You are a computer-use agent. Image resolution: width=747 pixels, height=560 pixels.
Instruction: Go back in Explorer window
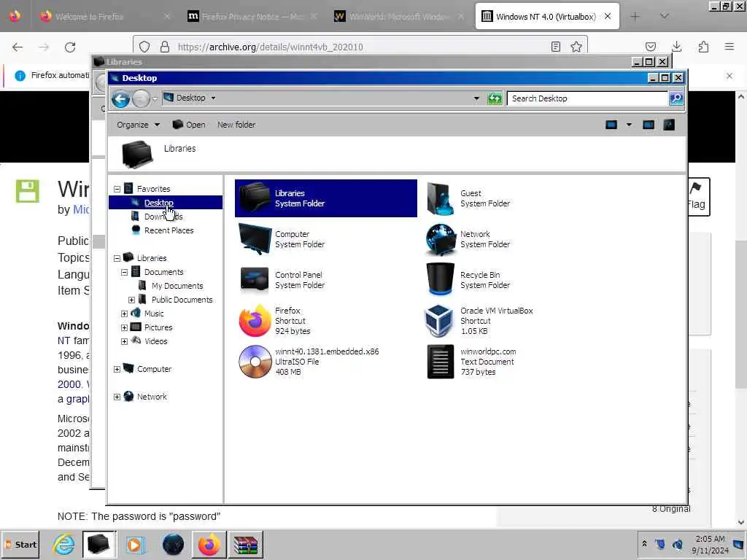(120, 98)
